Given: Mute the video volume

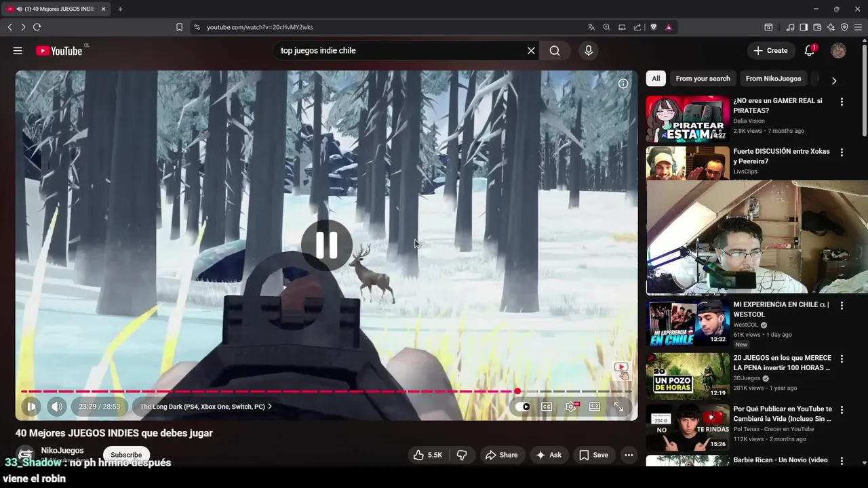Looking at the screenshot, I should [x=56, y=407].
